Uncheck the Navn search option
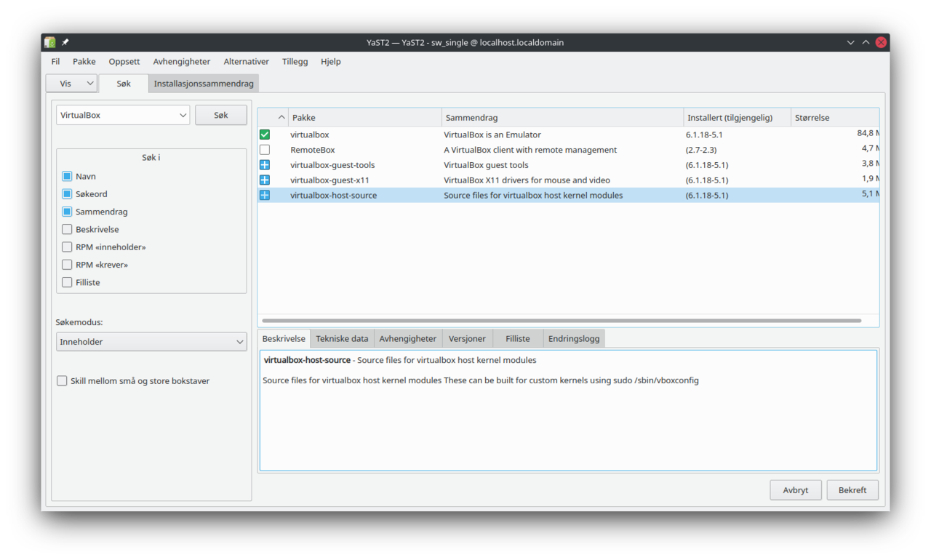The image size is (931, 560). 67,177
